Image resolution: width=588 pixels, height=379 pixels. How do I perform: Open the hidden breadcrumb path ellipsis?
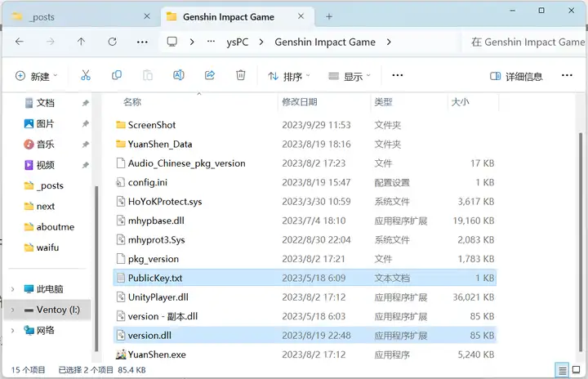[212, 42]
